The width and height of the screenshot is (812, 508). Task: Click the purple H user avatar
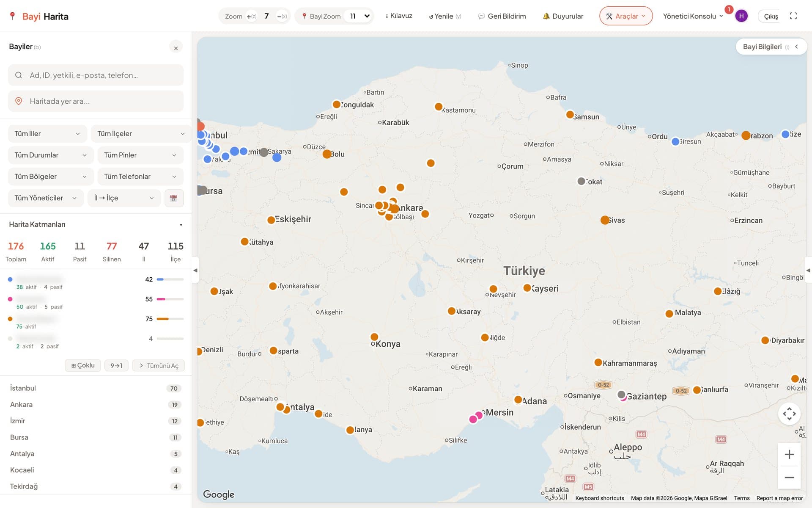pos(741,16)
